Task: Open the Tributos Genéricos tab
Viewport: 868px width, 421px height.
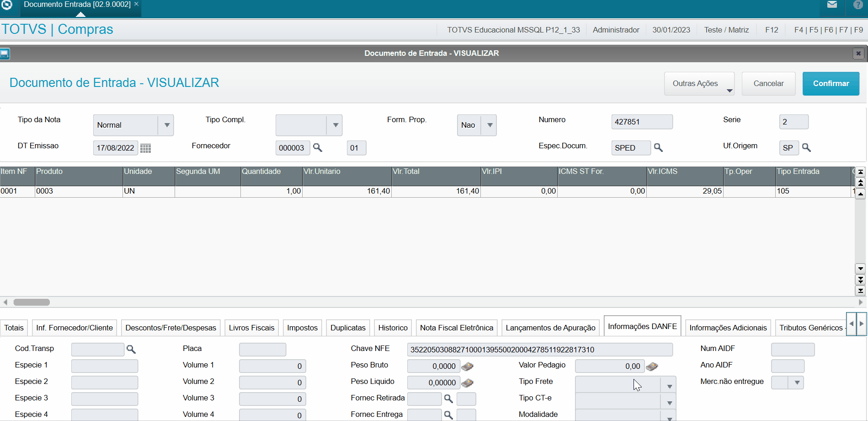Action: [x=811, y=328]
